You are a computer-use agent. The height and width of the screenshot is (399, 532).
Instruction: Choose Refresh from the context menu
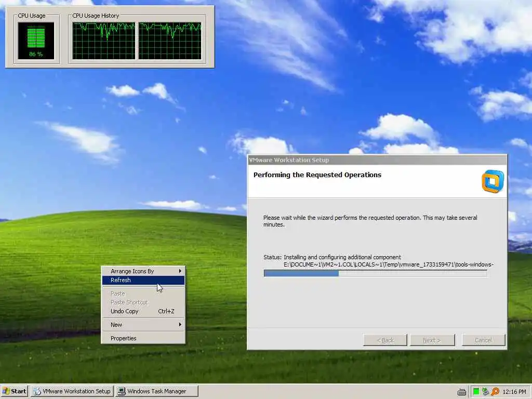[143, 280]
